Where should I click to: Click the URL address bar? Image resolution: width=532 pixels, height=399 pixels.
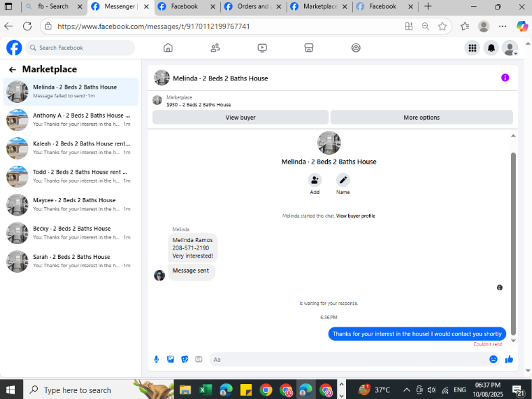point(224,26)
